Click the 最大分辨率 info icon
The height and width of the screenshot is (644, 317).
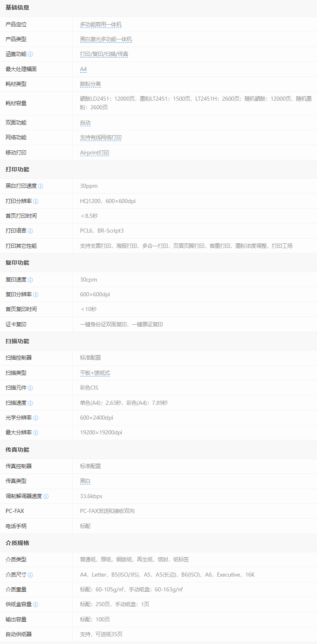click(x=36, y=433)
